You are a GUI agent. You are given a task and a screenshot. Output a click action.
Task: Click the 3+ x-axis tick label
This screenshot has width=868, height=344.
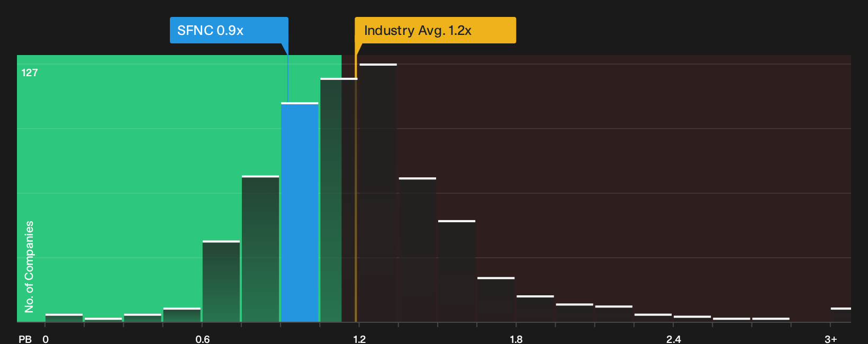tap(831, 339)
